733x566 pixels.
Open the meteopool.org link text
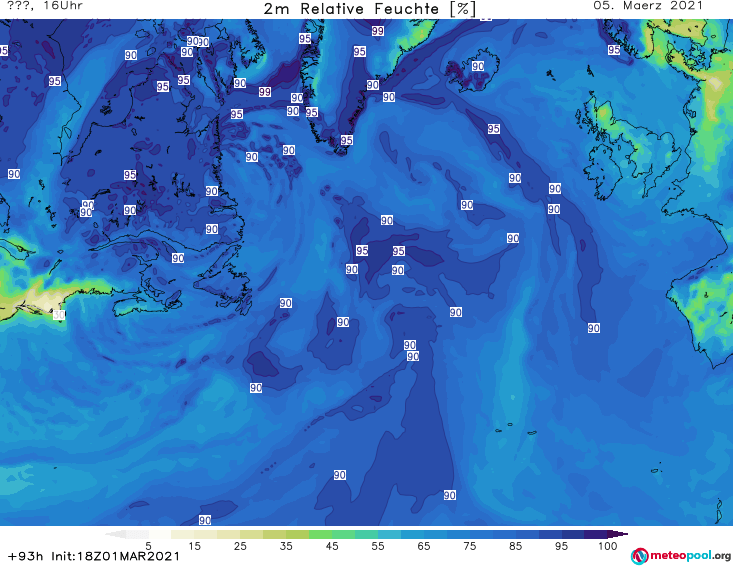coord(690,555)
